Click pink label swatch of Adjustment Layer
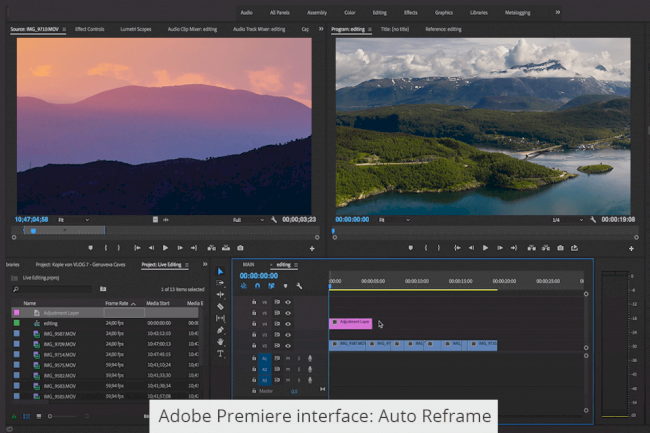This screenshot has height=433, width=650. (x=17, y=313)
